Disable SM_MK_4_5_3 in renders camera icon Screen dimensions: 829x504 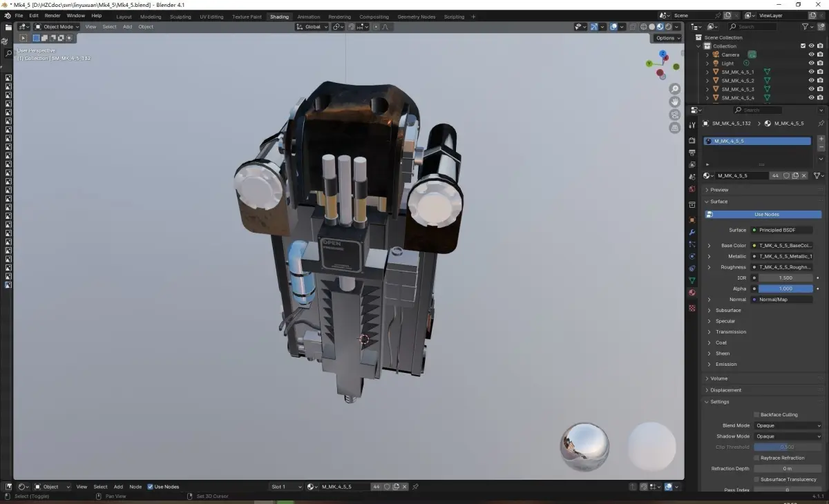coord(820,89)
